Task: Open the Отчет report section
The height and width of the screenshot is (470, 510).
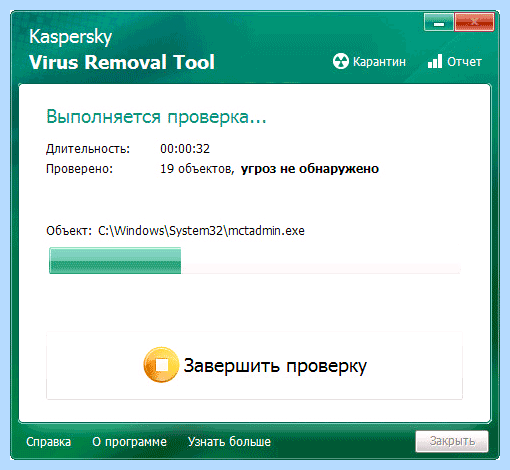Action: tap(455, 62)
